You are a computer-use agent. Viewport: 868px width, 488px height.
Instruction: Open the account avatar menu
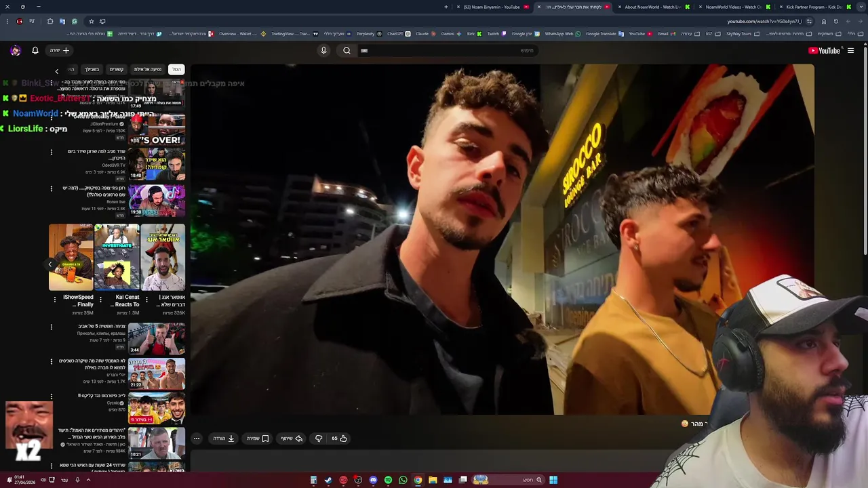tap(16, 50)
